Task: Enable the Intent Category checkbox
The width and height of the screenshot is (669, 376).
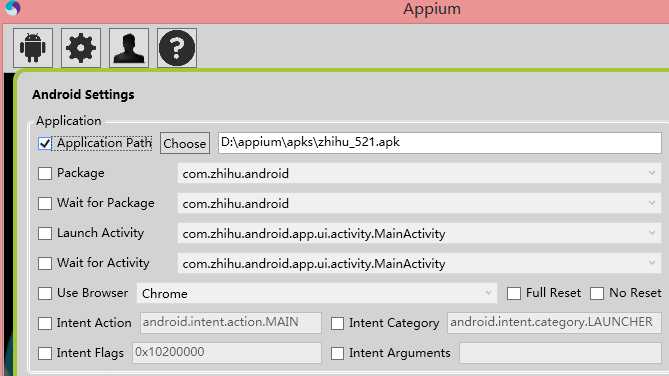Action: [337, 323]
